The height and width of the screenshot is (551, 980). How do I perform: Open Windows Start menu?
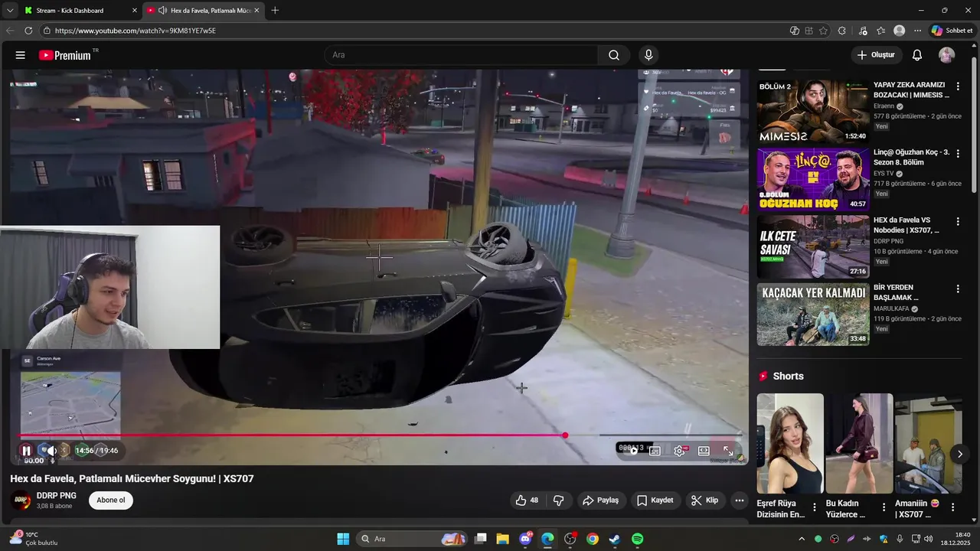point(343,539)
